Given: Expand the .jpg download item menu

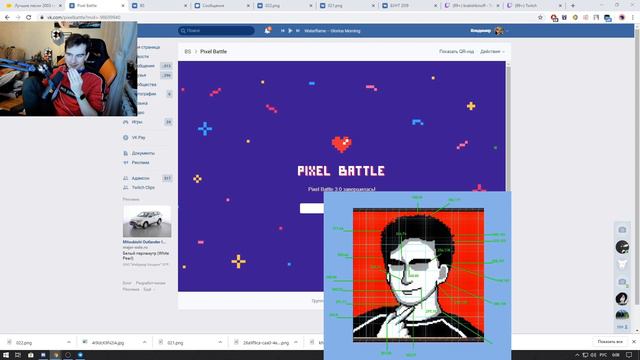Looking at the screenshot, I should 144,342.
